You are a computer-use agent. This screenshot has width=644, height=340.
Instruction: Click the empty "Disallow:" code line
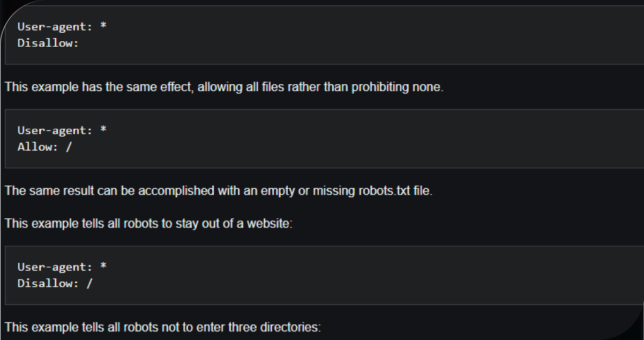pyautogui.click(x=48, y=43)
